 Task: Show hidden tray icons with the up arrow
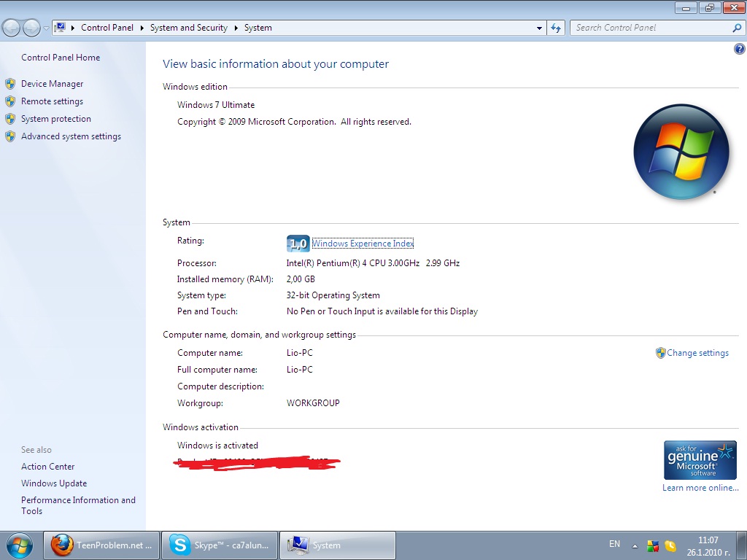(635, 545)
